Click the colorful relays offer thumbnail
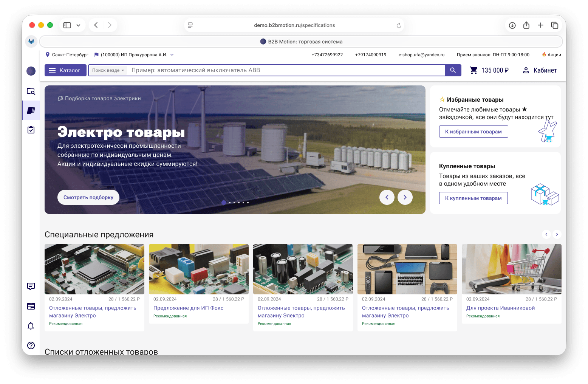 click(x=199, y=269)
